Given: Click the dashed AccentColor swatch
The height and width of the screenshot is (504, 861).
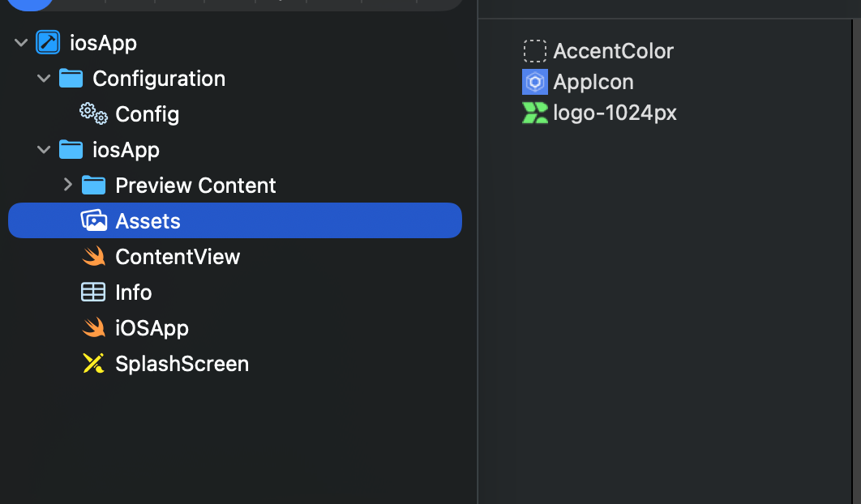Looking at the screenshot, I should 535,51.
